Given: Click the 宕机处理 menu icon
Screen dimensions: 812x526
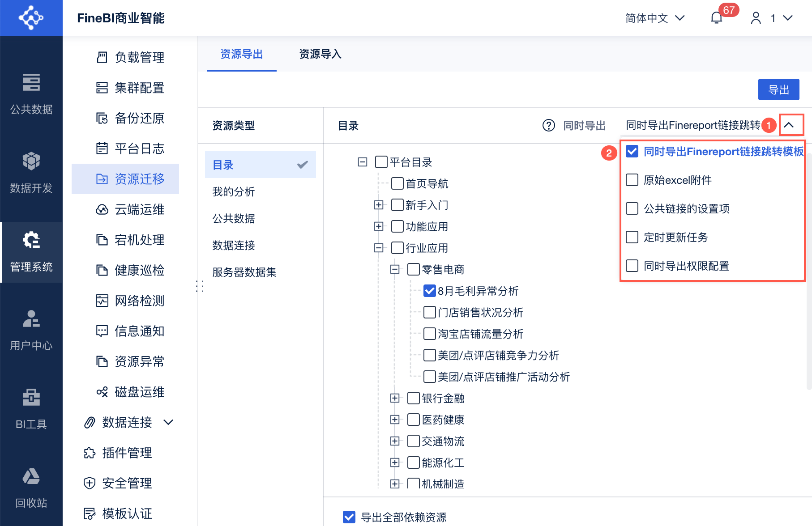Looking at the screenshot, I should 102,240.
